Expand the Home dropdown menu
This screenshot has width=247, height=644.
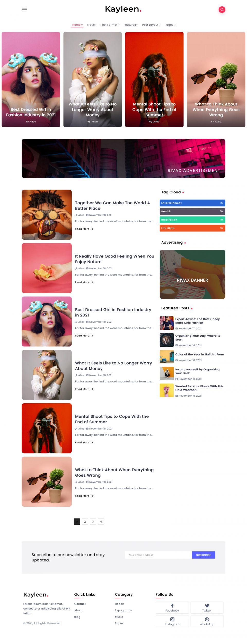[77, 25]
